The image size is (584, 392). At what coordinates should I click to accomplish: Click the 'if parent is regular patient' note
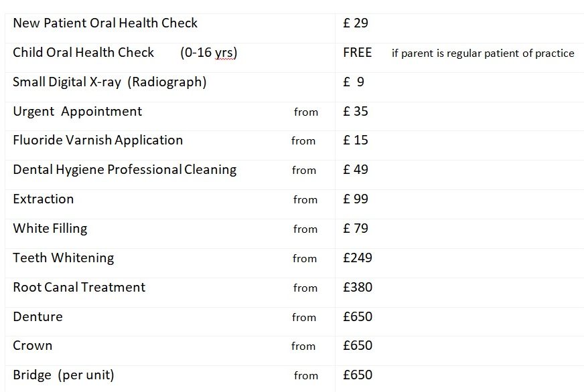(x=483, y=54)
